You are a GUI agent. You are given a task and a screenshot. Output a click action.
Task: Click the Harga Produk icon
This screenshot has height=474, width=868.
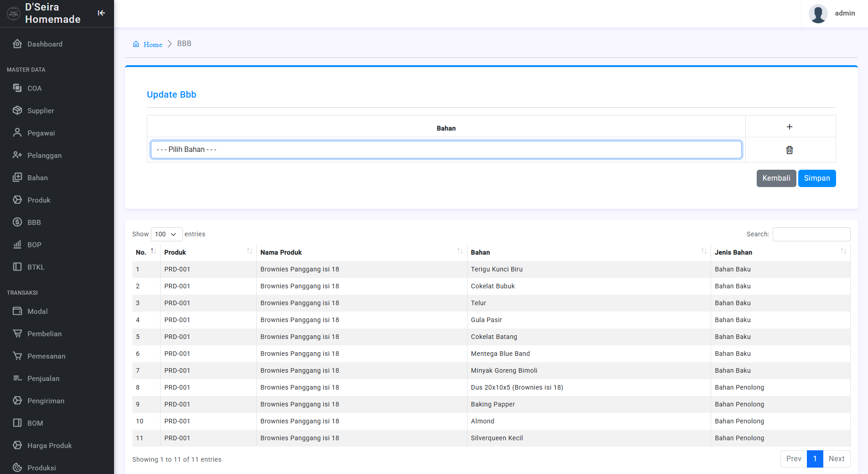[17, 445]
